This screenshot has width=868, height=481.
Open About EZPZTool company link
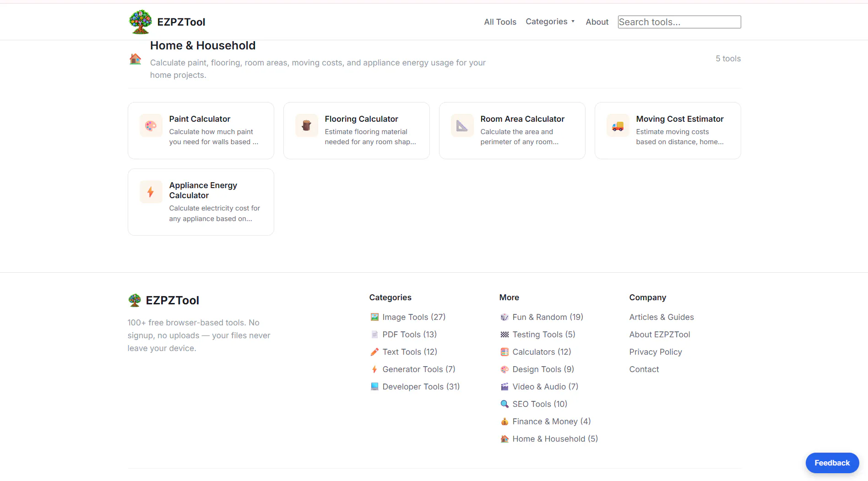click(x=659, y=335)
